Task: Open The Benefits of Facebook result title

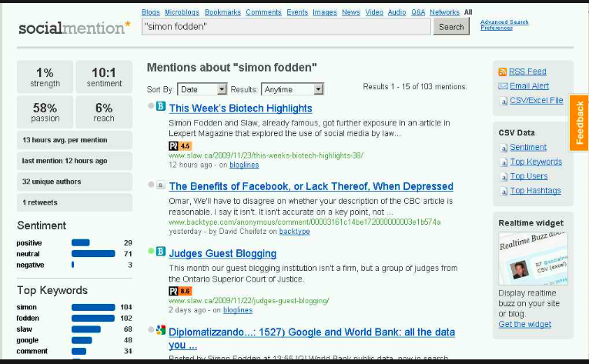Action: [x=311, y=187]
